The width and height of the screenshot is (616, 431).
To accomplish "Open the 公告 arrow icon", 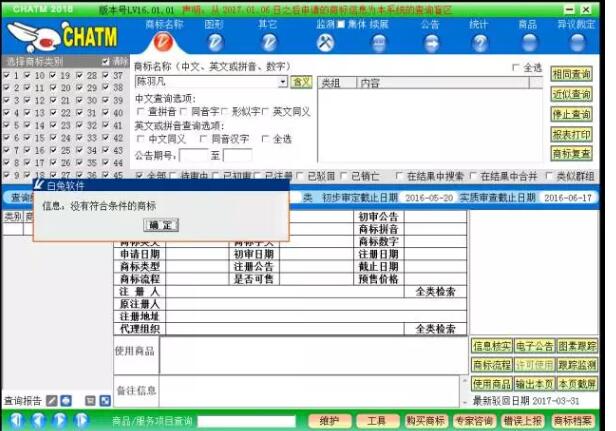I will [x=432, y=43].
